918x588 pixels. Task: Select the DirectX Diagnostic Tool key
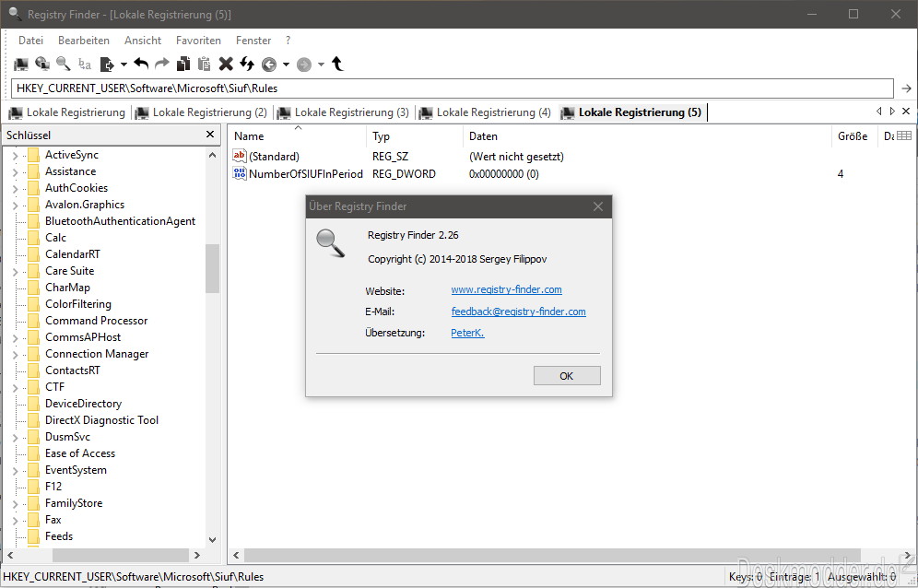(x=102, y=420)
